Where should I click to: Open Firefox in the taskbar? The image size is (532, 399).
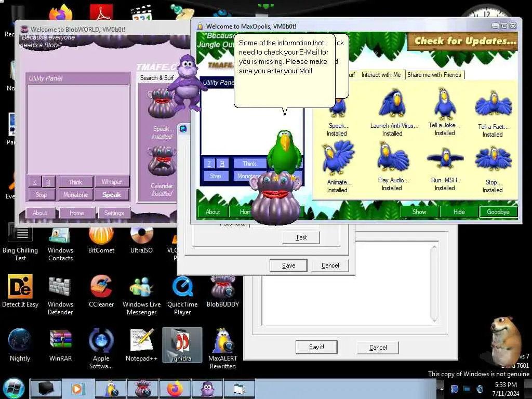(175, 389)
